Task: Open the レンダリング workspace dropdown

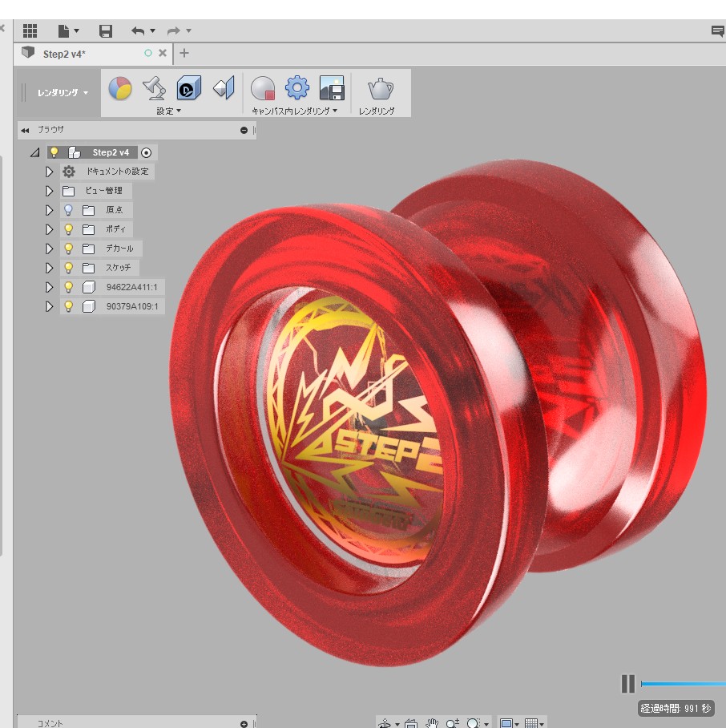Action: [x=63, y=93]
